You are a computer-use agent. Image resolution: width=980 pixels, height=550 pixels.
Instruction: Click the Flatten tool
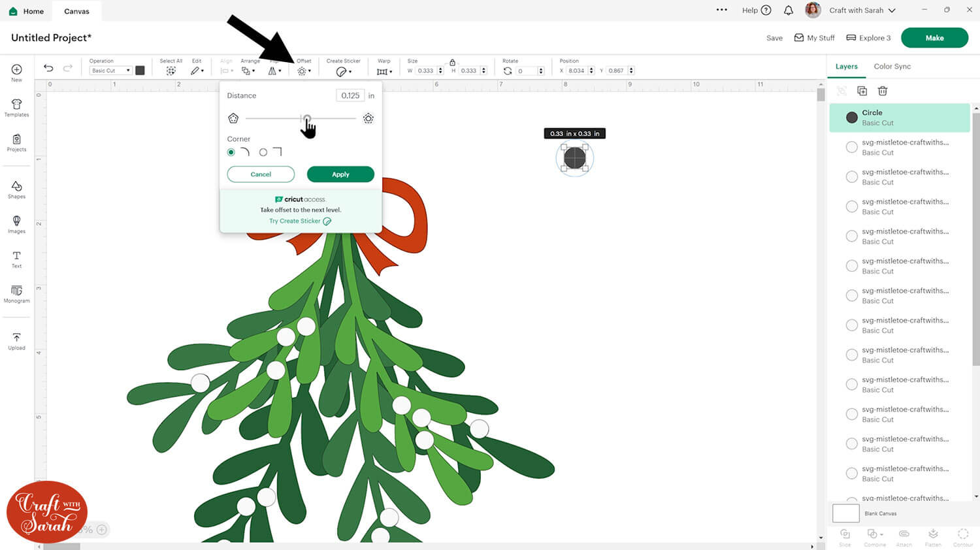933,538
